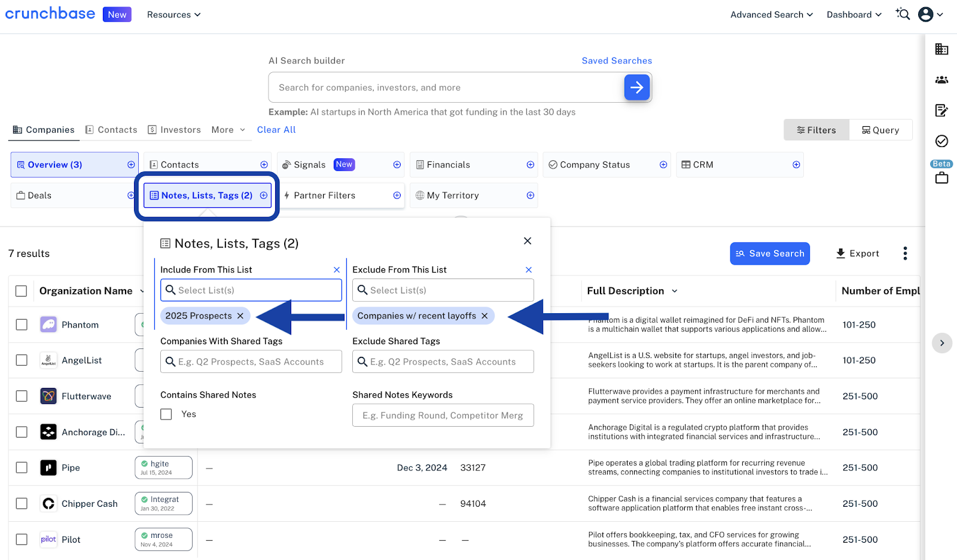This screenshot has width=957, height=560.
Task: Remove the Companies w/ recent layoffs chip
Action: coord(484,316)
